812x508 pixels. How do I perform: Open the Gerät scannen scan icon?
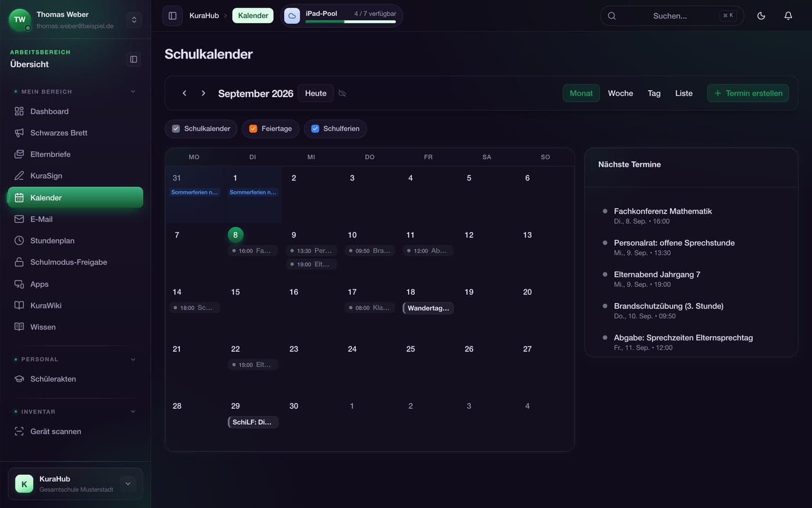coord(19,432)
